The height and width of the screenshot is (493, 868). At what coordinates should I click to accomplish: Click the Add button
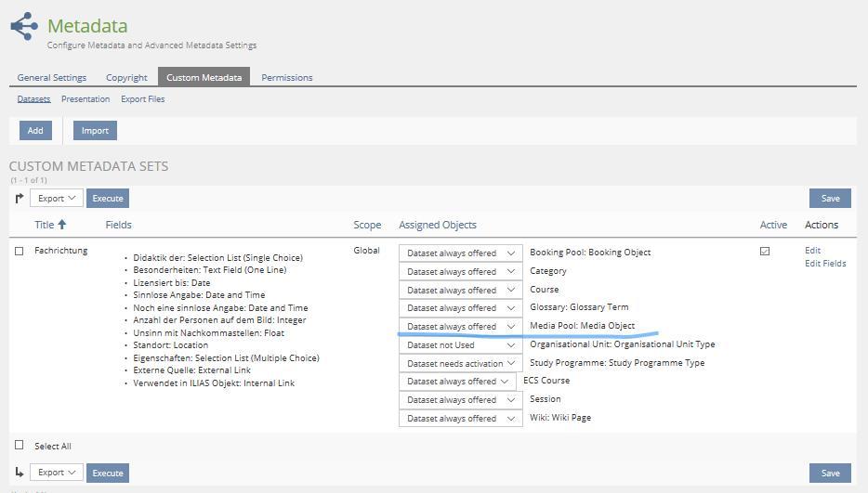coord(35,131)
